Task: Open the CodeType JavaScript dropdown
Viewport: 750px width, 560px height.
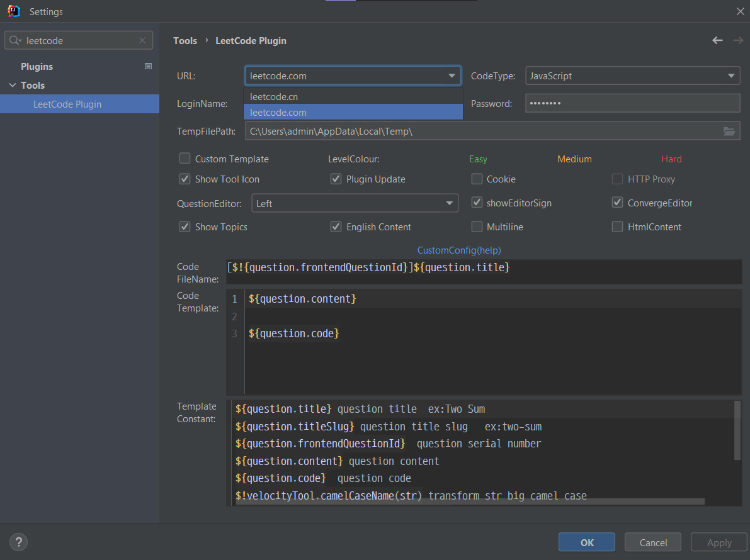Action: (x=632, y=76)
